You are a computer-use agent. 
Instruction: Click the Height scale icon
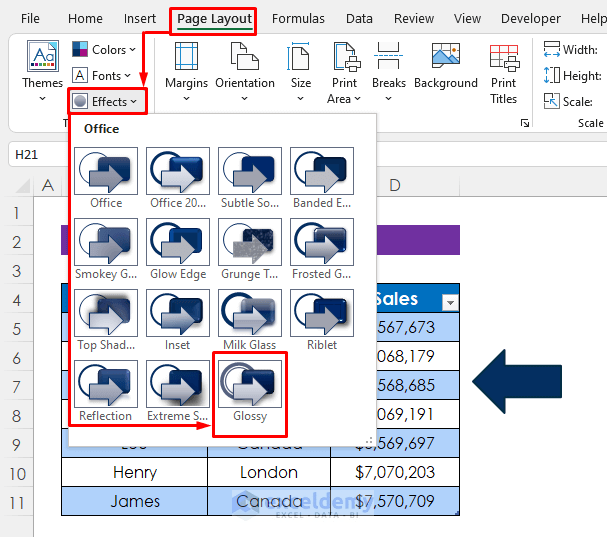[551, 75]
